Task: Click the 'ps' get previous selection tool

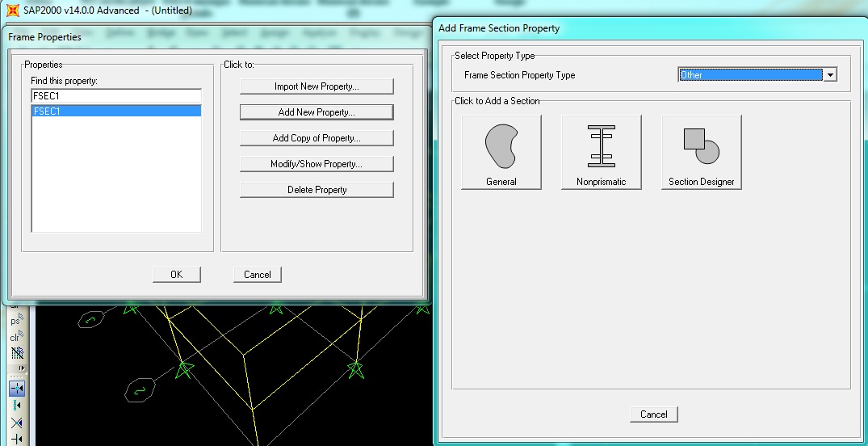Action: point(17,321)
